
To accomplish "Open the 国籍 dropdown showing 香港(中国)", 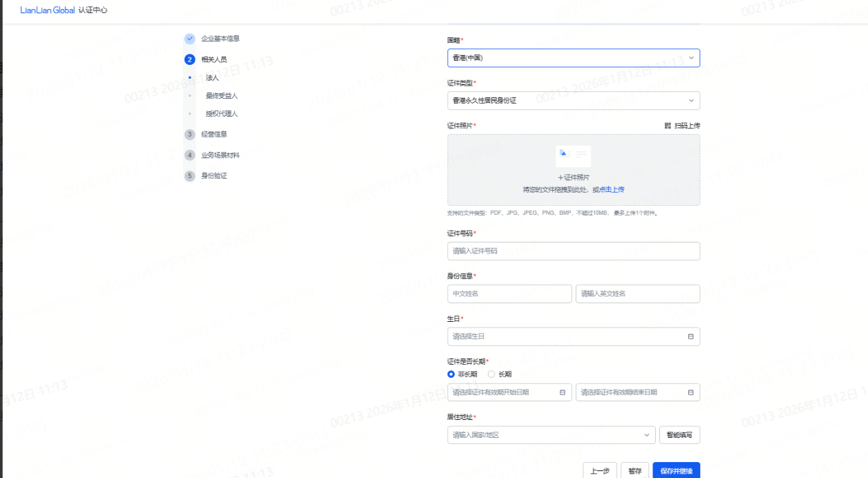I will click(x=574, y=58).
